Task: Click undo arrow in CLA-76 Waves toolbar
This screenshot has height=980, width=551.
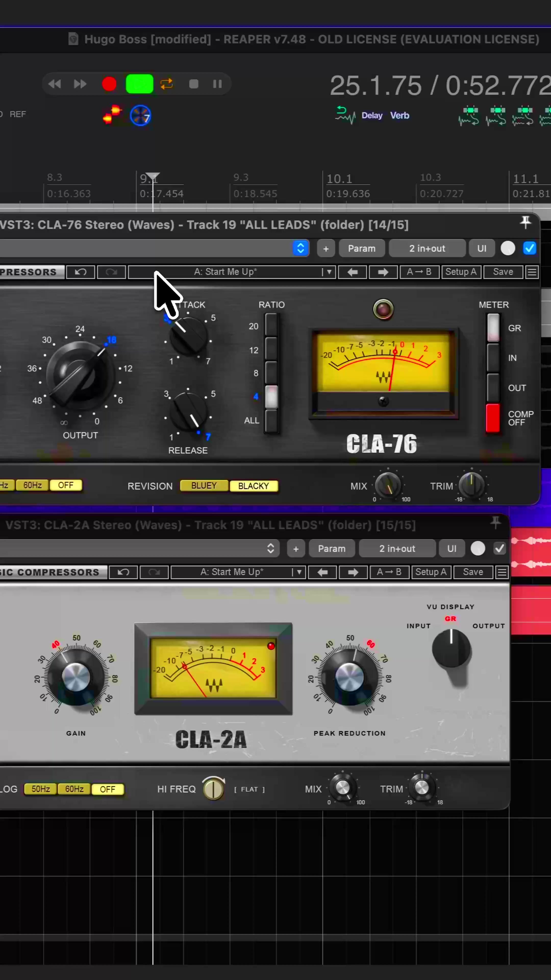Action: [x=81, y=272]
